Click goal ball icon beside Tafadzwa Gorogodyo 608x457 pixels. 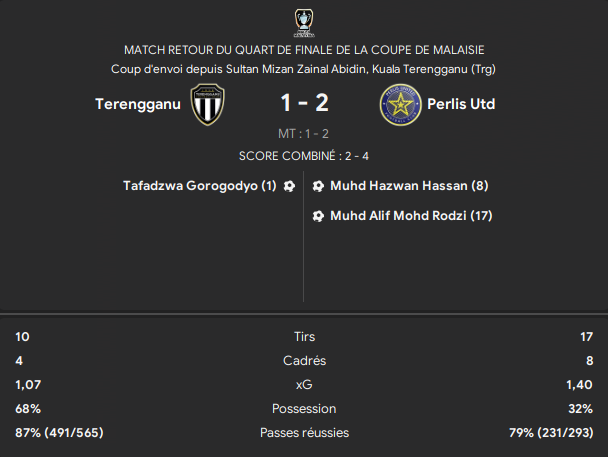tap(289, 186)
